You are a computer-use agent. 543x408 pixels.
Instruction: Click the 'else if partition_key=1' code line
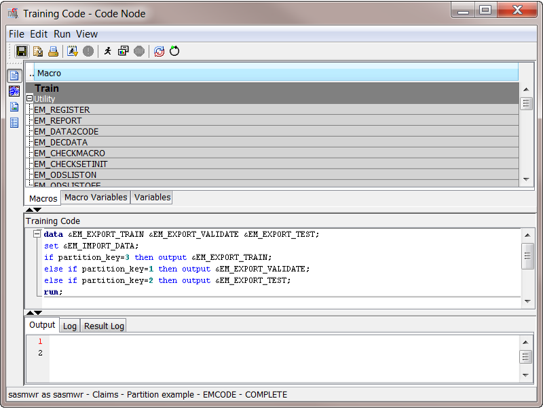[177, 269]
